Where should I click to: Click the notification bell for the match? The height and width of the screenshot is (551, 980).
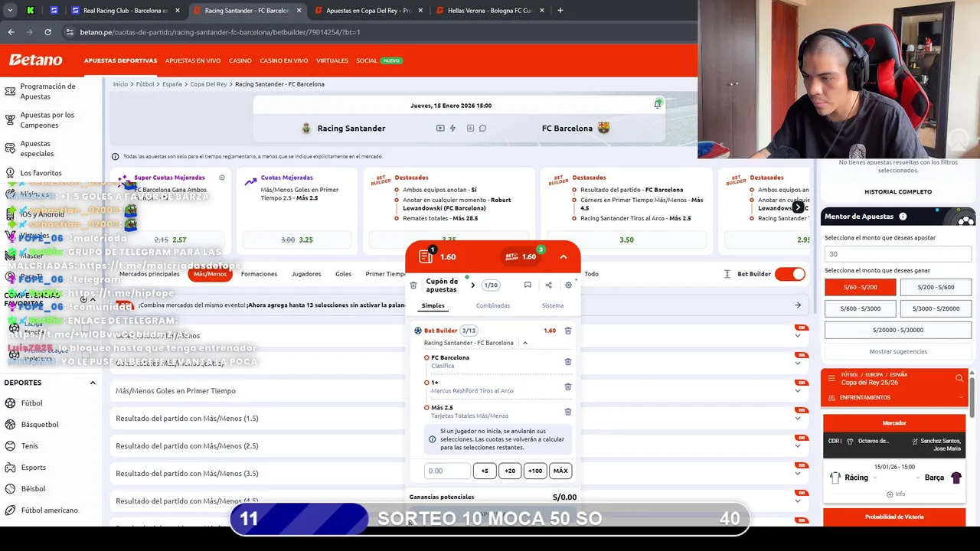coord(658,104)
